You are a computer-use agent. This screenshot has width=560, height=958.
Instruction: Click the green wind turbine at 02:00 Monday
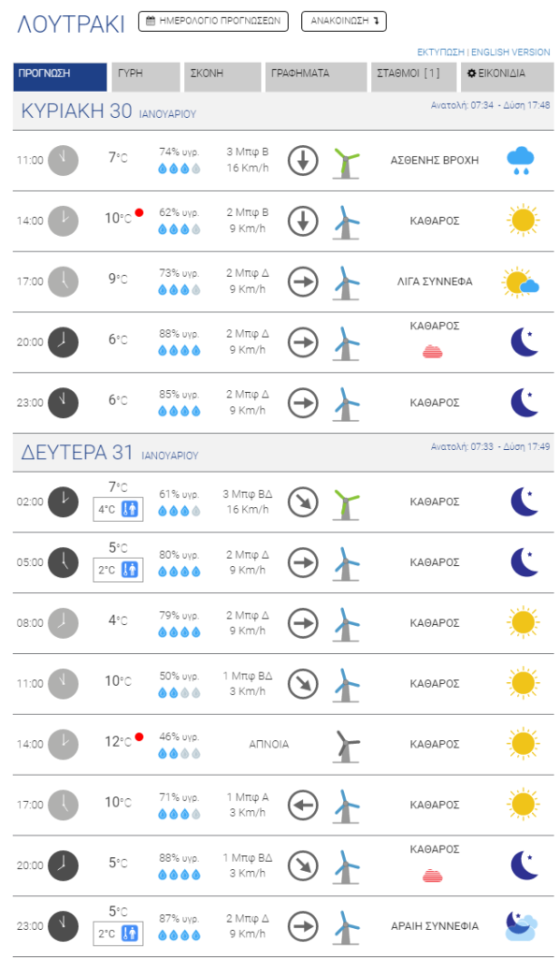point(346,502)
